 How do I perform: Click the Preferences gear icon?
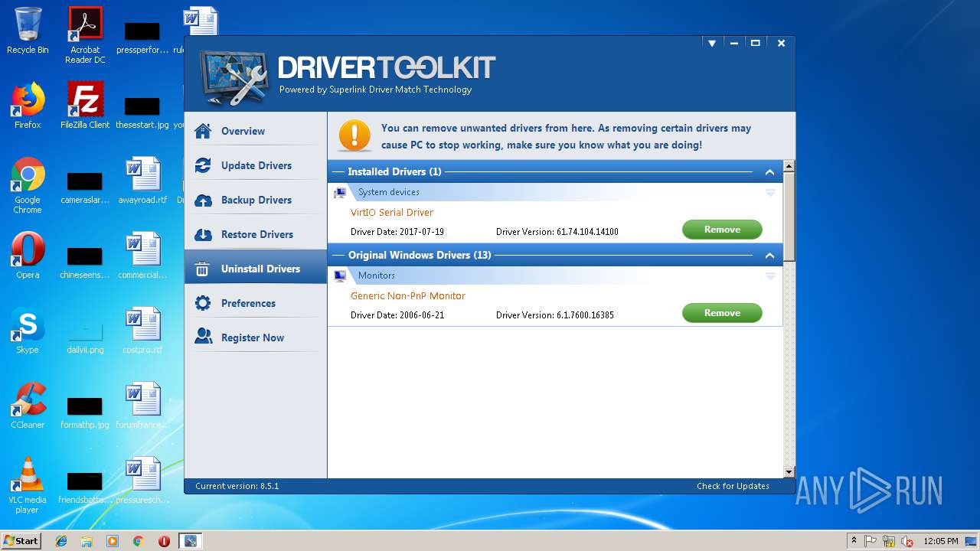pyautogui.click(x=203, y=303)
